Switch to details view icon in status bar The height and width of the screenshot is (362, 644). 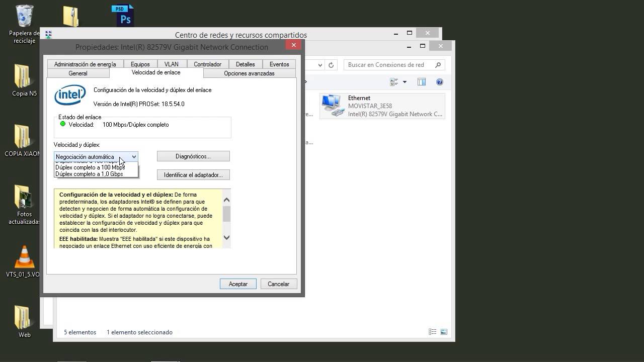432,332
